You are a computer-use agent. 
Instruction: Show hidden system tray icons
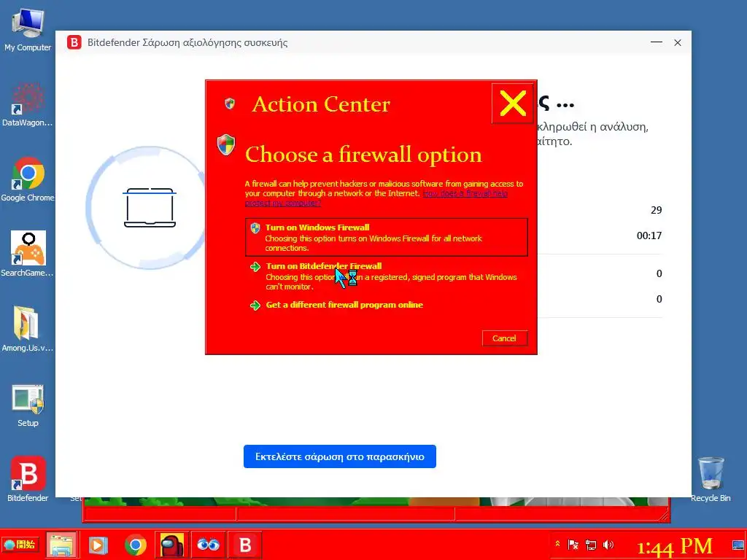pyautogui.click(x=557, y=544)
